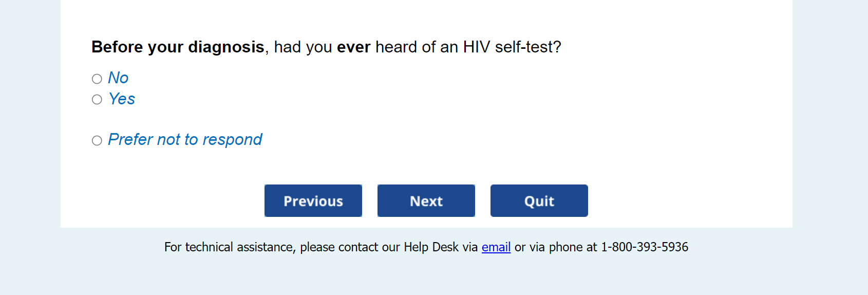Click the italic "Yes" answer label
The width and height of the screenshot is (868, 295).
pos(122,99)
